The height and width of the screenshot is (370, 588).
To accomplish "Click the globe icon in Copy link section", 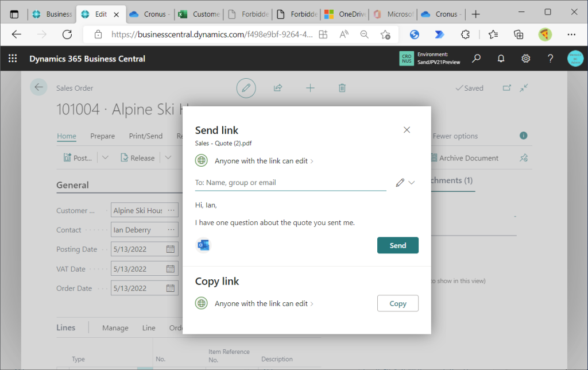I will (202, 303).
